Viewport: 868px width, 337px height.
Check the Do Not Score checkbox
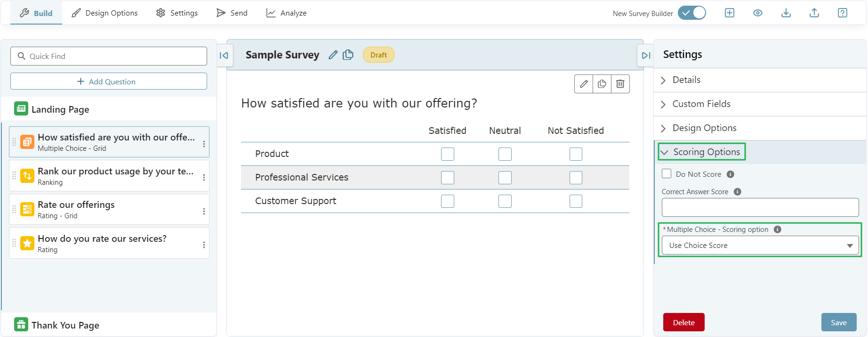(x=667, y=174)
